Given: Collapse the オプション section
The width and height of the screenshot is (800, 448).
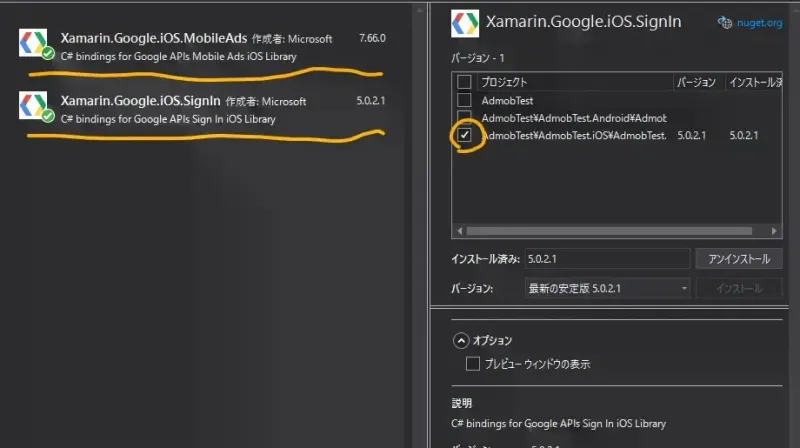Looking at the screenshot, I should click(460, 340).
